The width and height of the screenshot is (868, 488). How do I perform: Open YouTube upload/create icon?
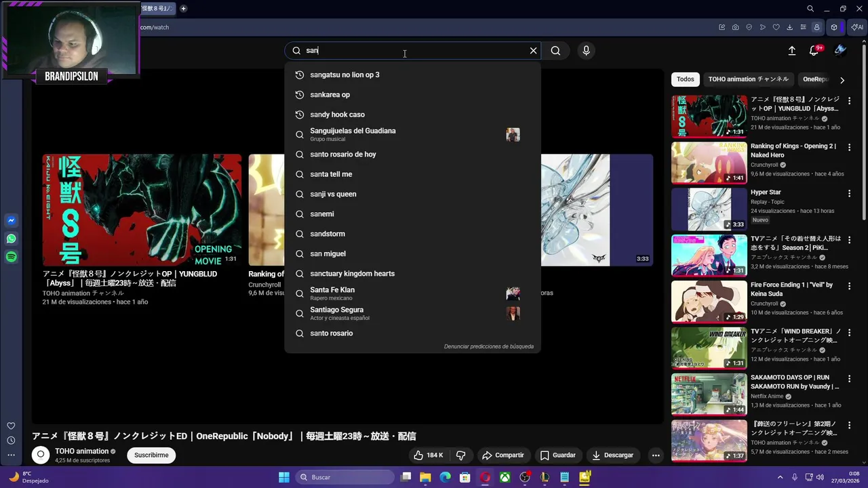coord(791,50)
